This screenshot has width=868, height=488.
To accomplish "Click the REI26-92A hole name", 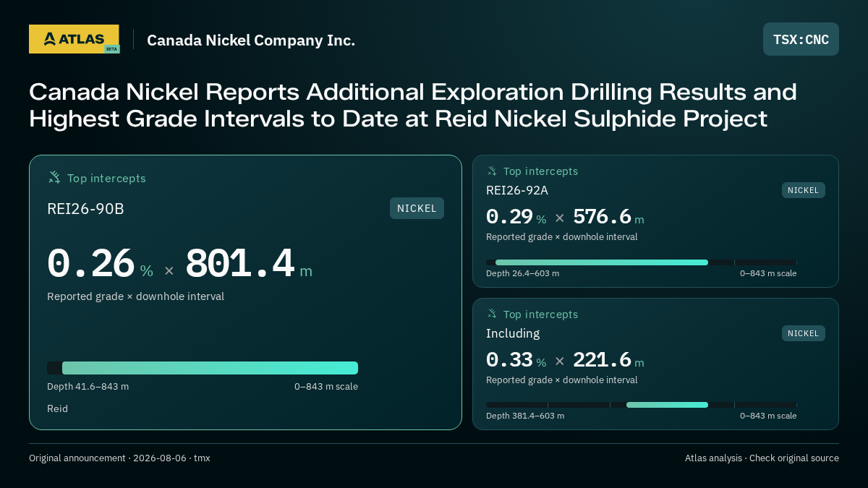I will [x=517, y=190].
